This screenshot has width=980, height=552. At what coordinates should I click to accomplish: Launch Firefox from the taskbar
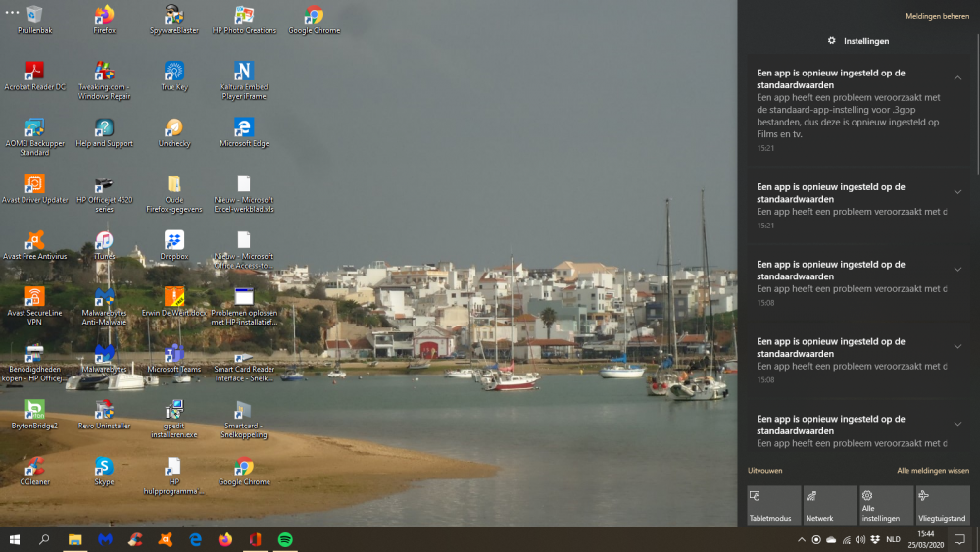point(225,539)
